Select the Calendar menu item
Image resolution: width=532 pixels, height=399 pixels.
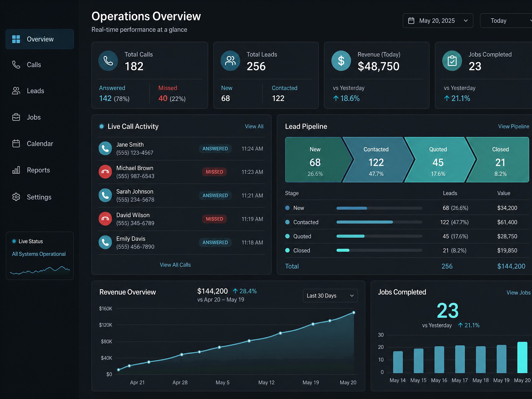40,144
